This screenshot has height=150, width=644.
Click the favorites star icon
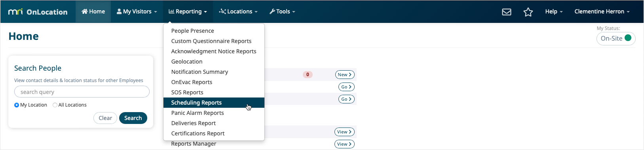528,12
